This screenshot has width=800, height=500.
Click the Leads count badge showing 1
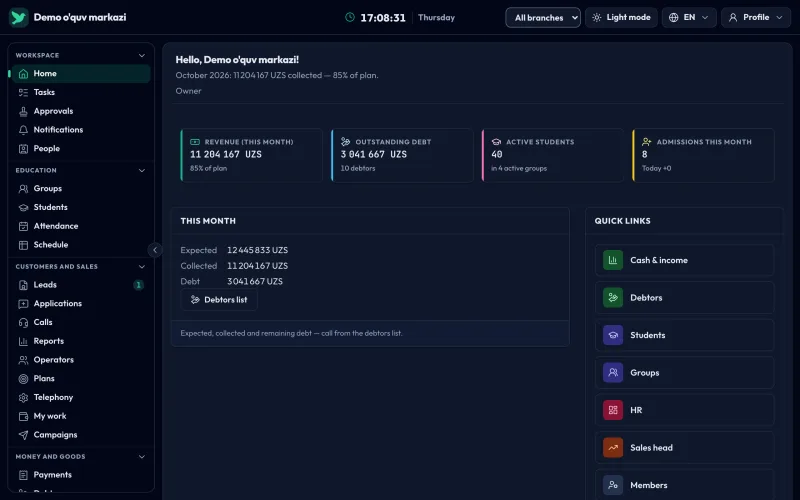138,285
